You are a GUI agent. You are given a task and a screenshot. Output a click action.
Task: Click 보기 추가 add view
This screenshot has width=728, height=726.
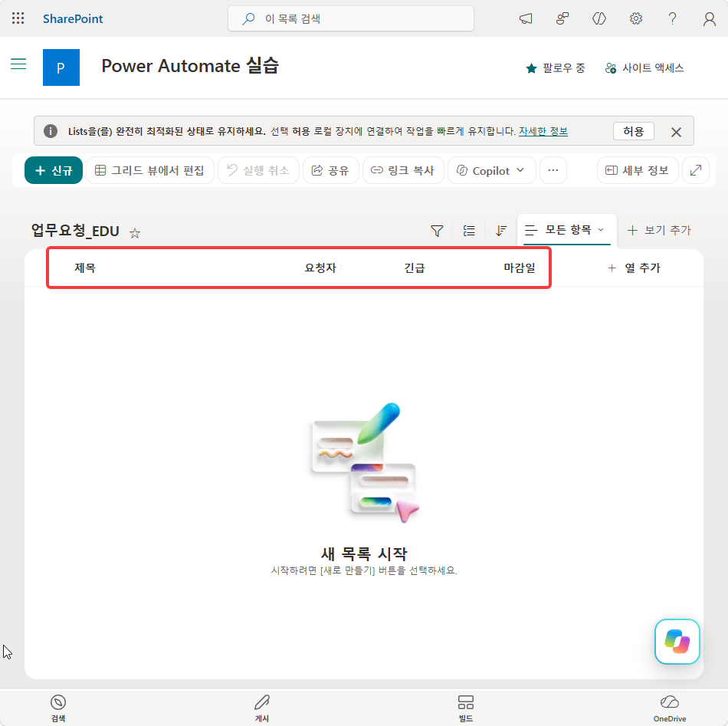659,230
